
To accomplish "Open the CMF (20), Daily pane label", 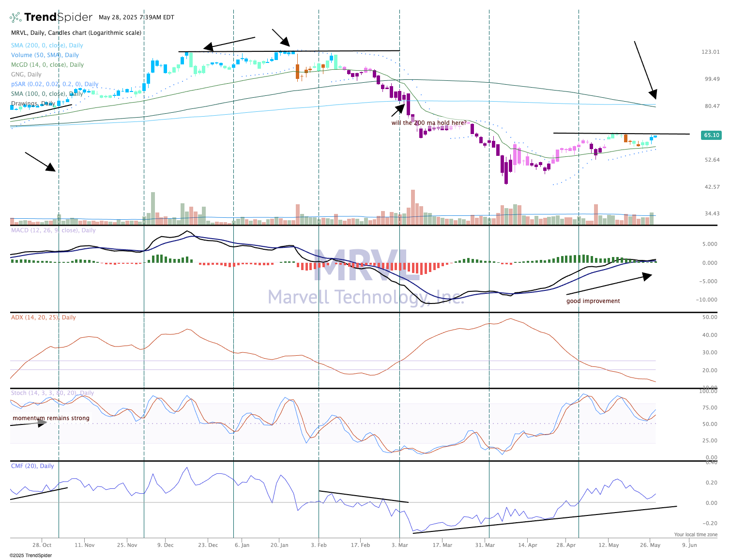I will click(32, 466).
